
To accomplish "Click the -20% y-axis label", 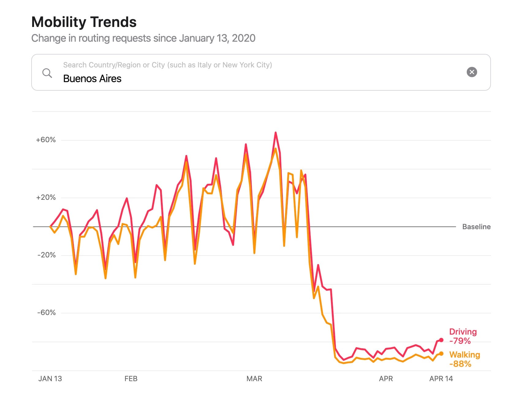I will click(46, 255).
